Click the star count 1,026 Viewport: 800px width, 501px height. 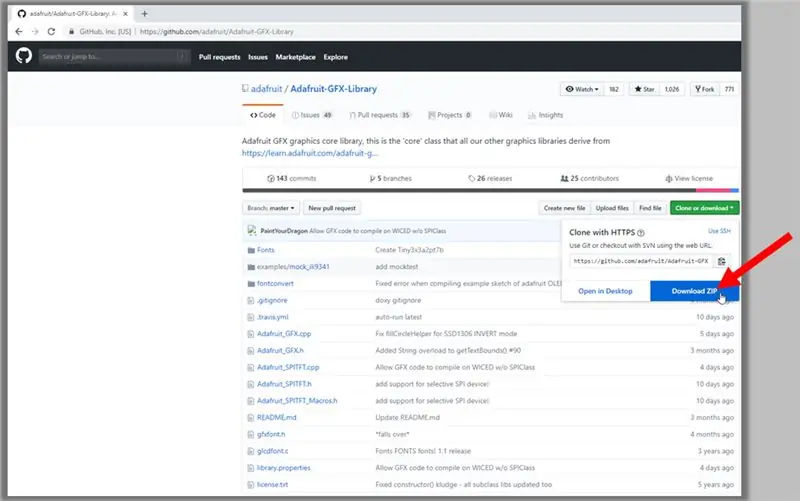pyautogui.click(x=671, y=89)
